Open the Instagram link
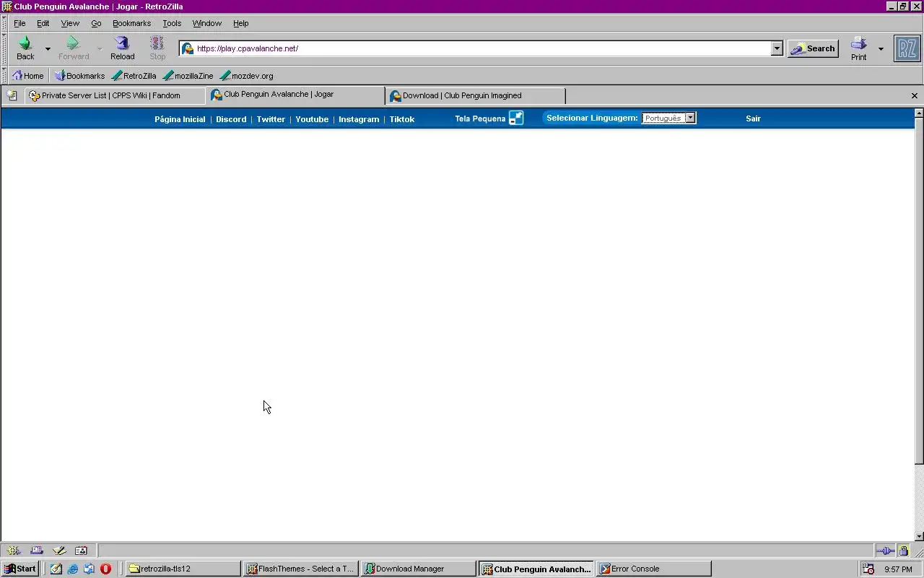This screenshot has width=924, height=578. click(359, 119)
